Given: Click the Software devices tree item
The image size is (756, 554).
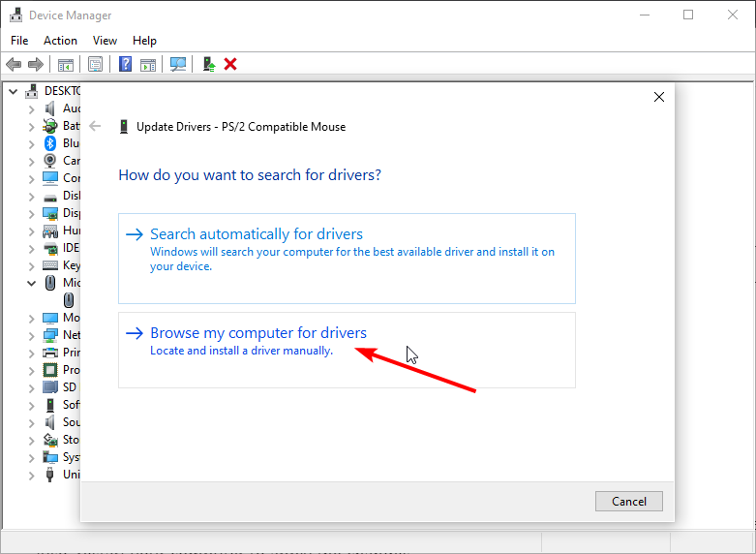Looking at the screenshot, I should (x=61, y=405).
